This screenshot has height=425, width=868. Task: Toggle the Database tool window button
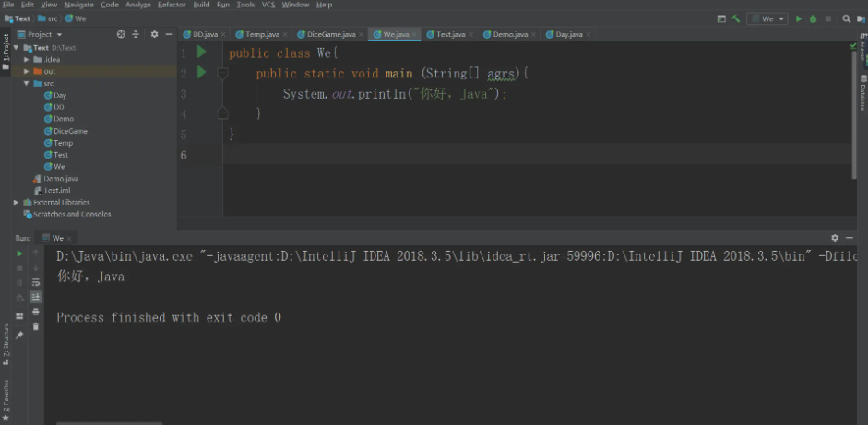(862, 92)
